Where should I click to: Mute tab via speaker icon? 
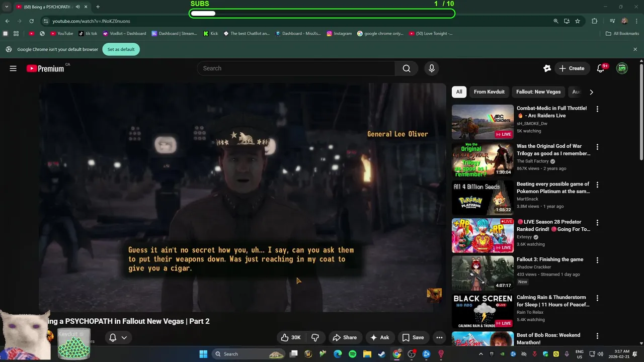click(77, 7)
